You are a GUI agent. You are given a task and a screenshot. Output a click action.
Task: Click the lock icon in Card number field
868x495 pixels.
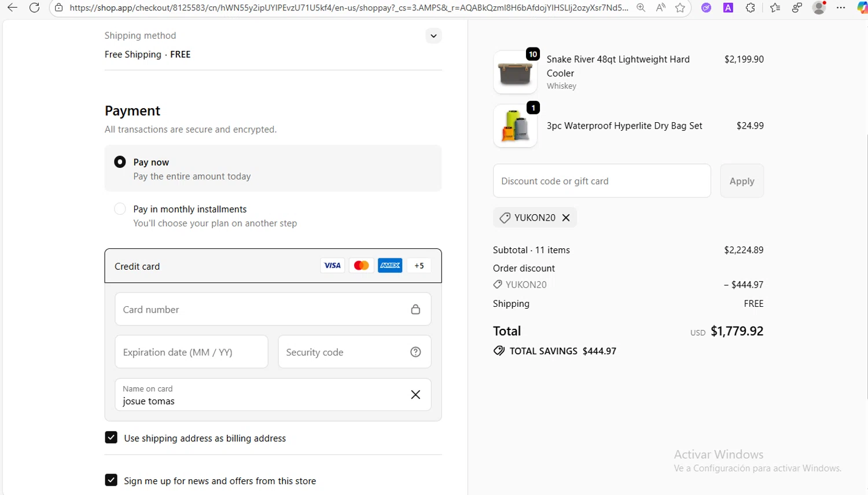tap(415, 309)
